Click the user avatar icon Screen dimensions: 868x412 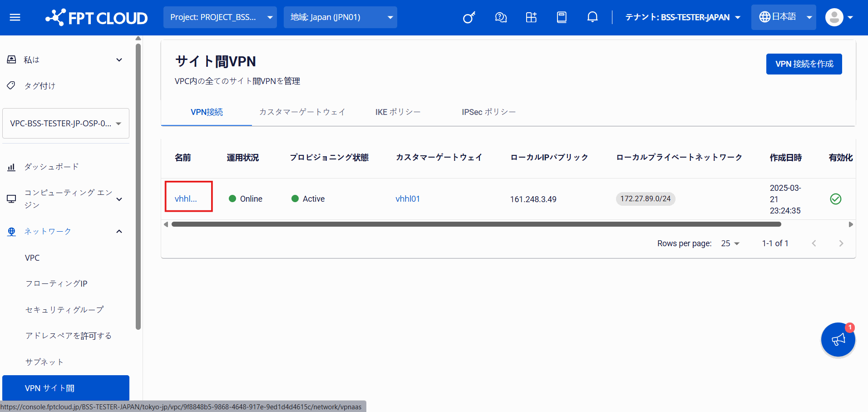(x=834, y=17)
